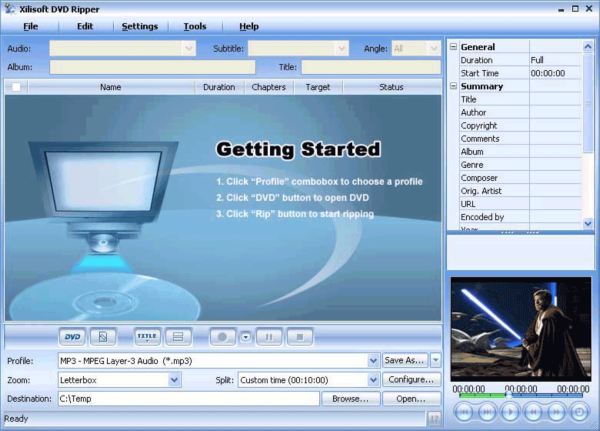Click the DVD open button in toolbar
The width and height of the screenshot is (600, 431).
[x=72, y=337]
